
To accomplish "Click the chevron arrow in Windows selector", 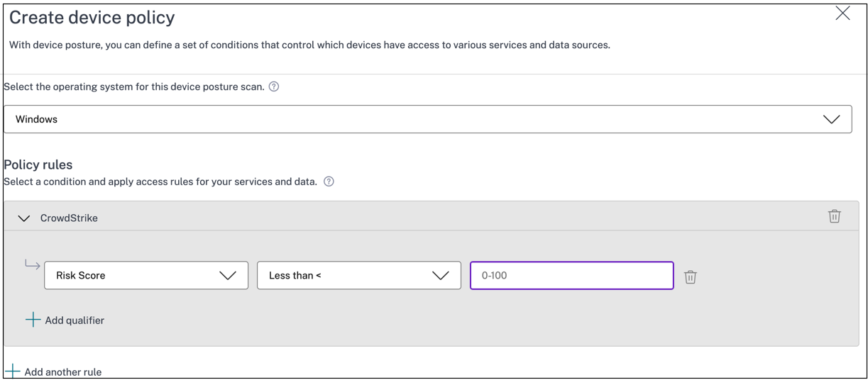I will [x=831, y=119].
